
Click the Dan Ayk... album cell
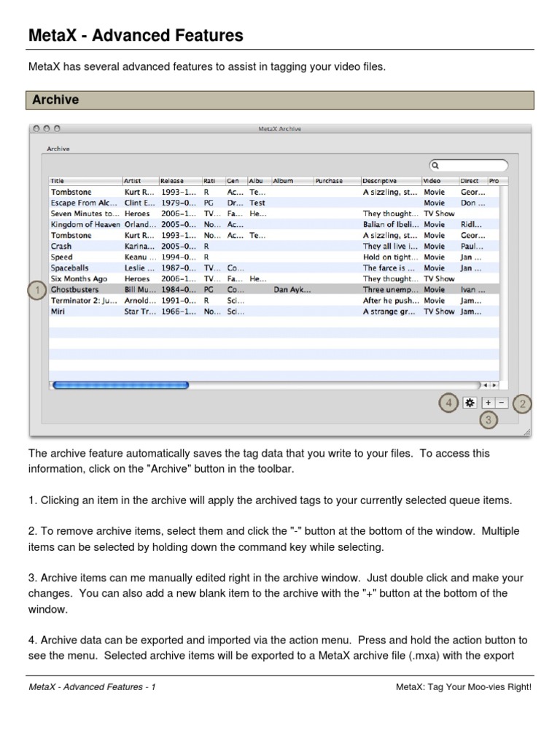click(292, 290)
